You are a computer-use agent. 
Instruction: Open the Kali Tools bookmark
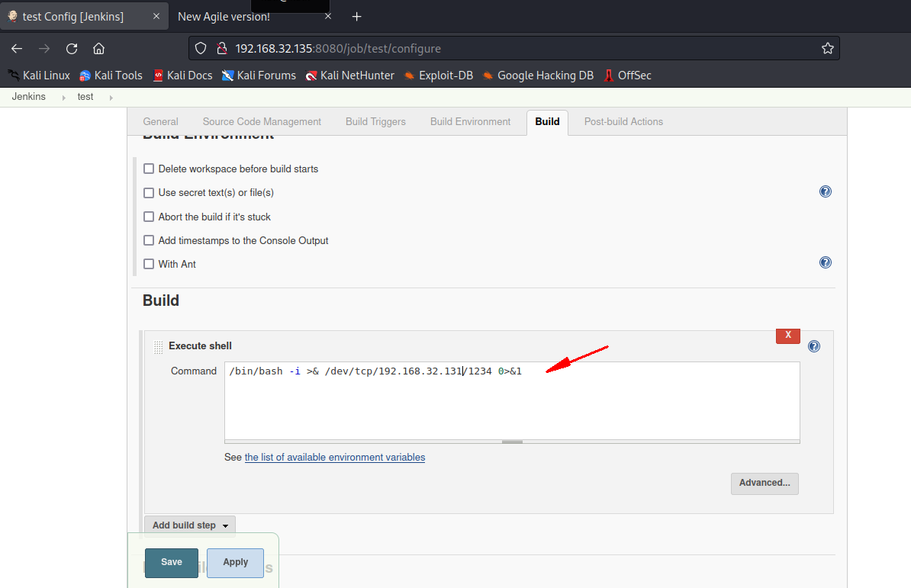coord(111,76)
